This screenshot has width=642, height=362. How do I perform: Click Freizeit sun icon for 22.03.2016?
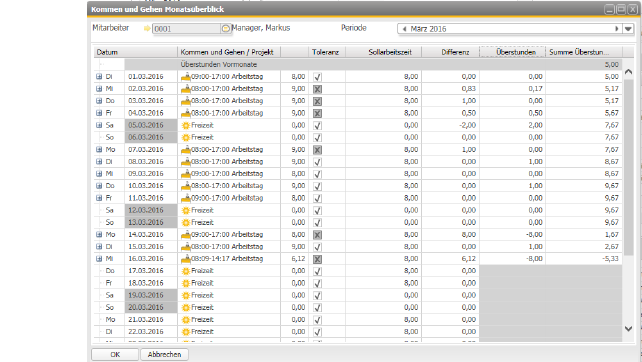pyautogui.click(x=186, y=332)
